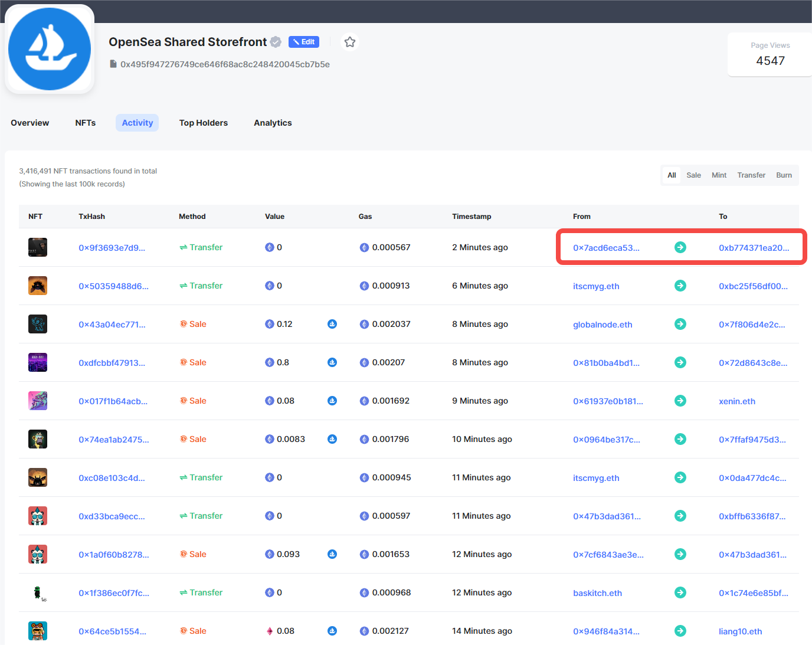The height and width of the screenshot is (645, 812).
Task: Open the contract address 0x495f947276749ce...
Action: pyautogui.click(x=225, y=64)
